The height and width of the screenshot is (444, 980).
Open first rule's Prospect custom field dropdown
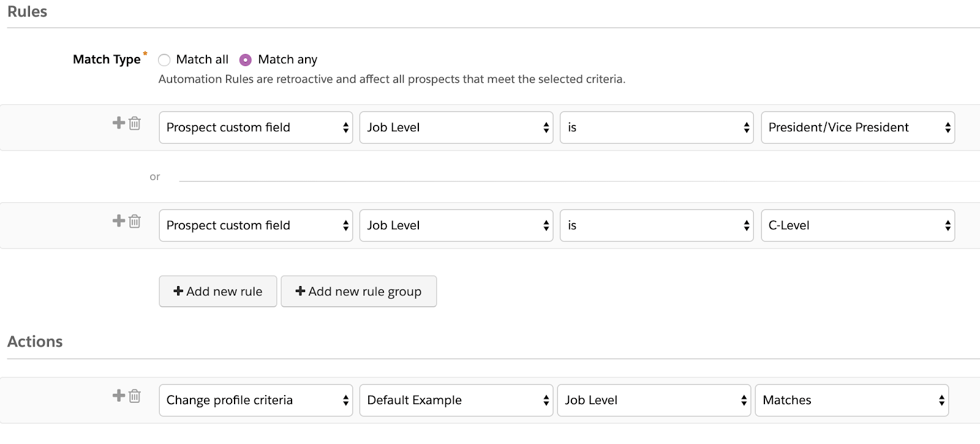[x=255, y=127]
